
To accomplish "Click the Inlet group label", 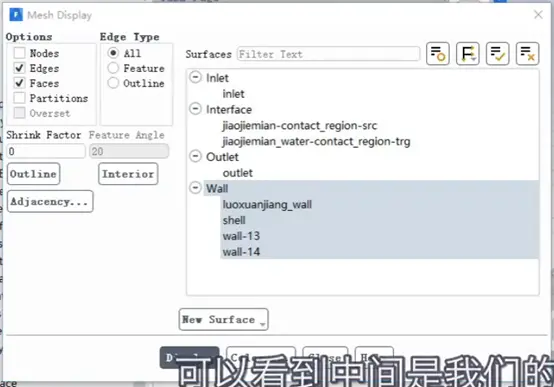I will tap(217, 78).
